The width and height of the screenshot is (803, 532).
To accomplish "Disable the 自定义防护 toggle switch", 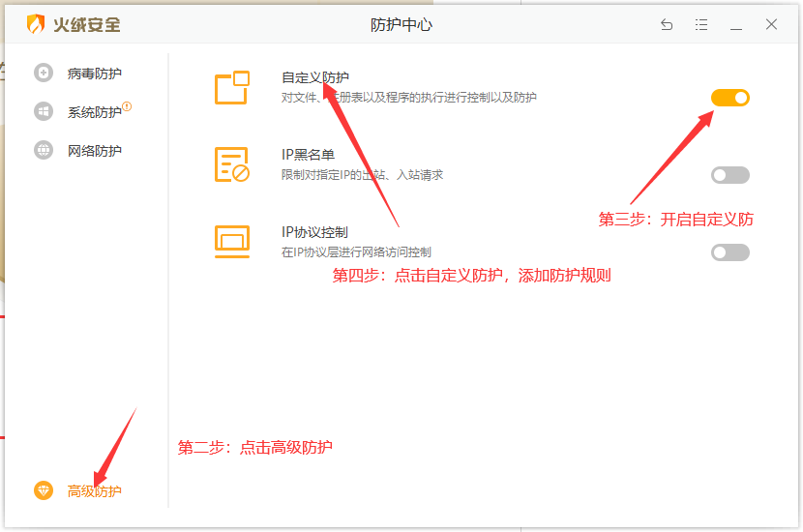I will (730, 98).
